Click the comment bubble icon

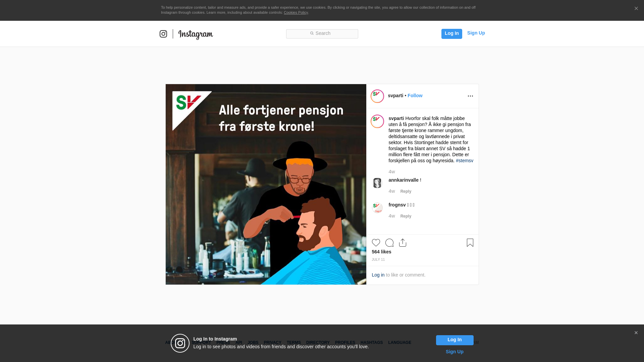point(389,243)
